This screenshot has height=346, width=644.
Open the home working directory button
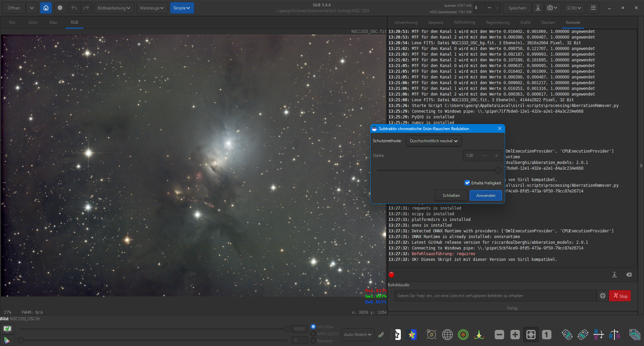46,8
